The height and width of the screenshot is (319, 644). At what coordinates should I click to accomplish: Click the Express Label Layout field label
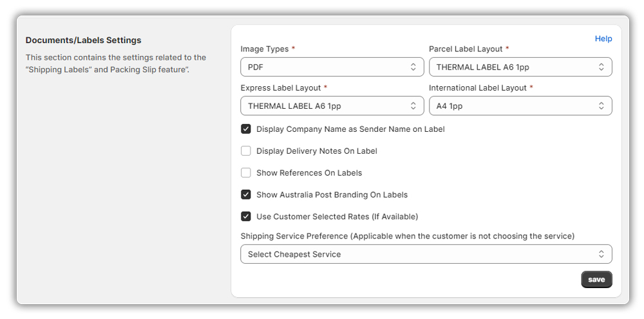[x=281, y=87]
